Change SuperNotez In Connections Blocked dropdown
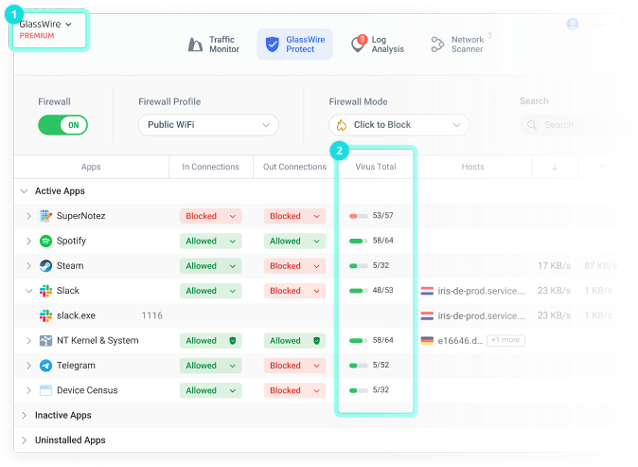The image size is (638, 467). point(211,216)
